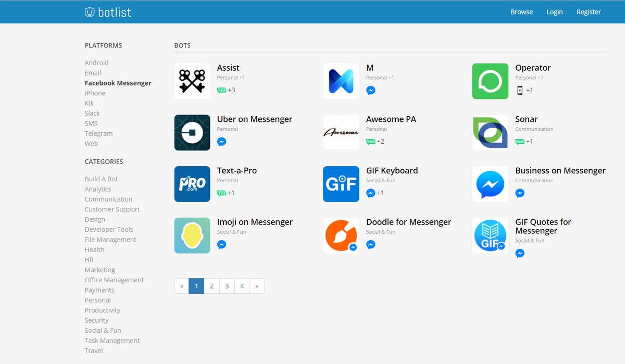Open the GIF Keyboard blue logo
The width and height of the screenshot is (625, 364).
point(341,184)
